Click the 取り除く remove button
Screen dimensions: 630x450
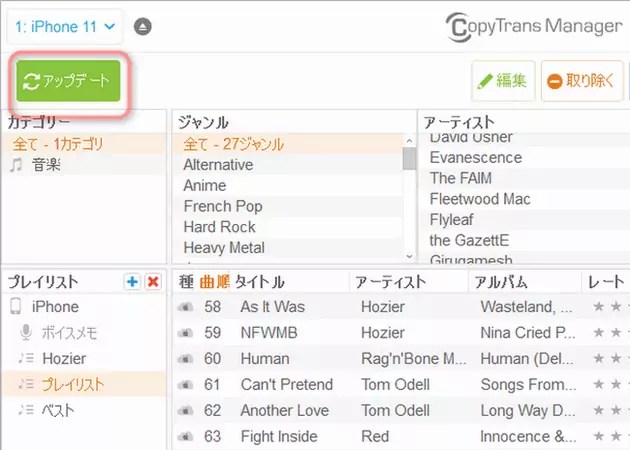tap(582, 81)
